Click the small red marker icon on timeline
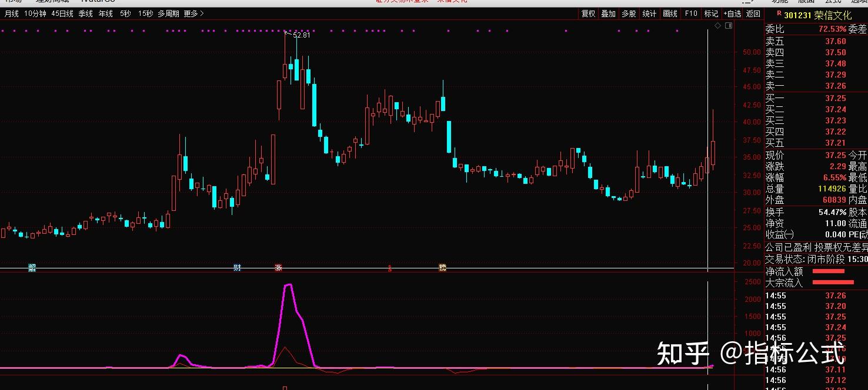This screenshot has height=390, width=868. [389, 268]
